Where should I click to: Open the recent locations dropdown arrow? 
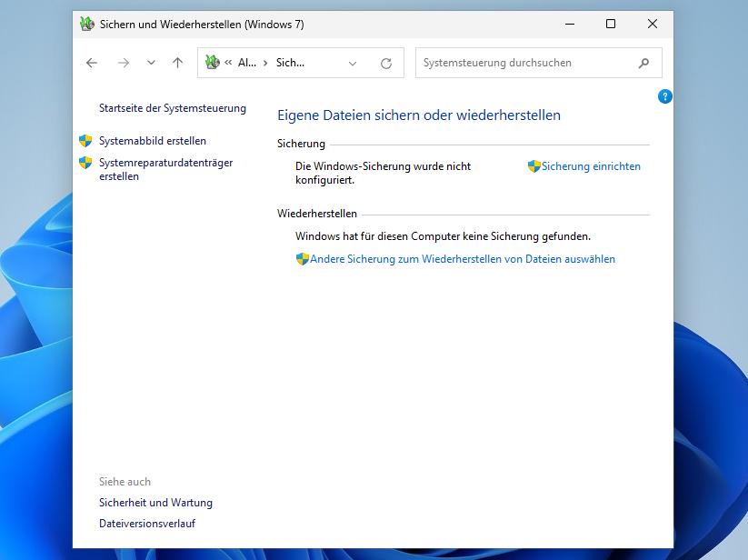(x=151, y=63)
